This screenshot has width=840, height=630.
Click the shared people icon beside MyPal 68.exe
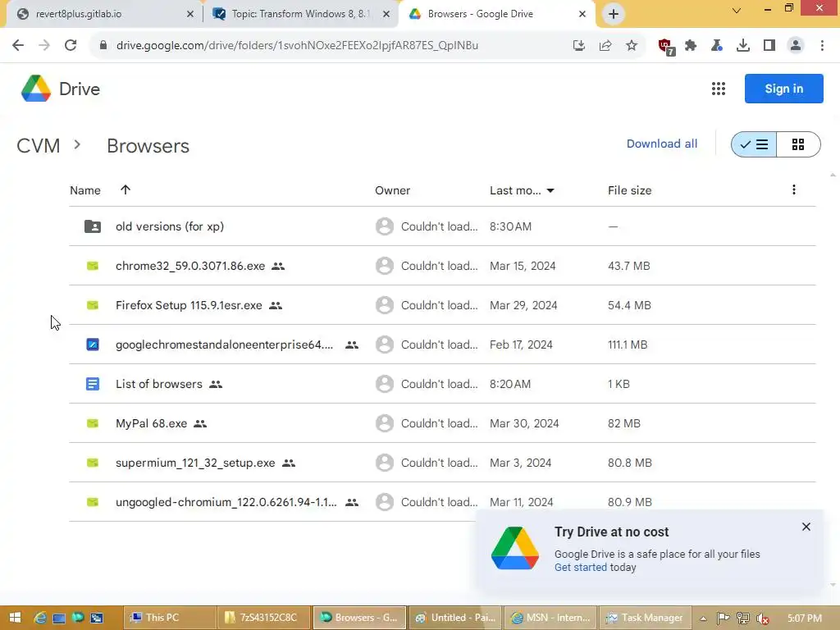point(200,424)
